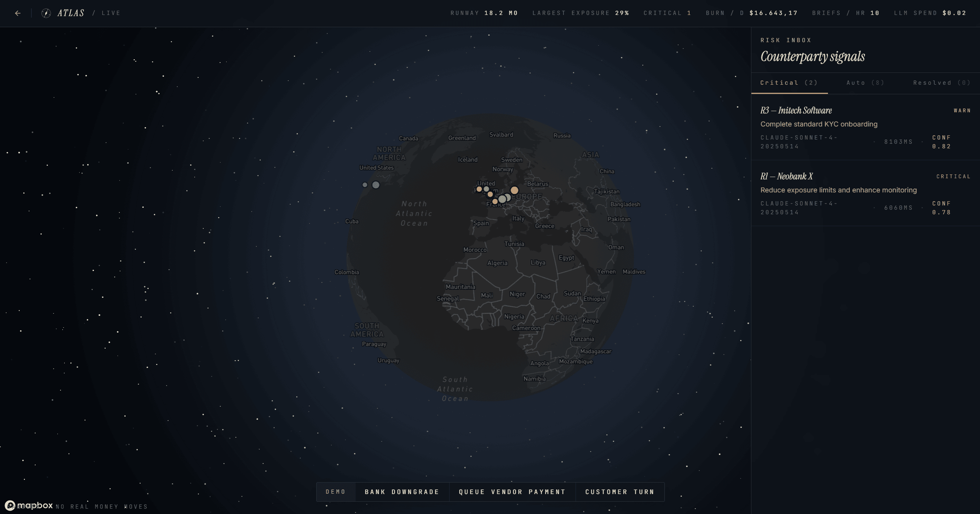Trigger the Customer Turn demo
Viewport: 980px width, 514px height.
coord(620,492)
